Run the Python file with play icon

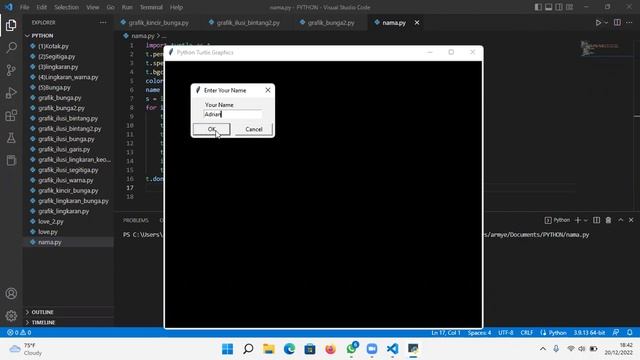pyautogui.click(x=598, y=23)
